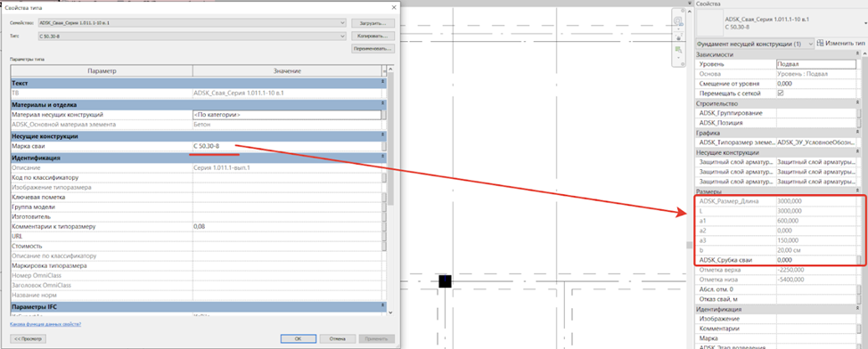This screenshot has height=349, width=868.
Task: Edit ADSK_Срубка сваи value
Action: click(816, 260)
